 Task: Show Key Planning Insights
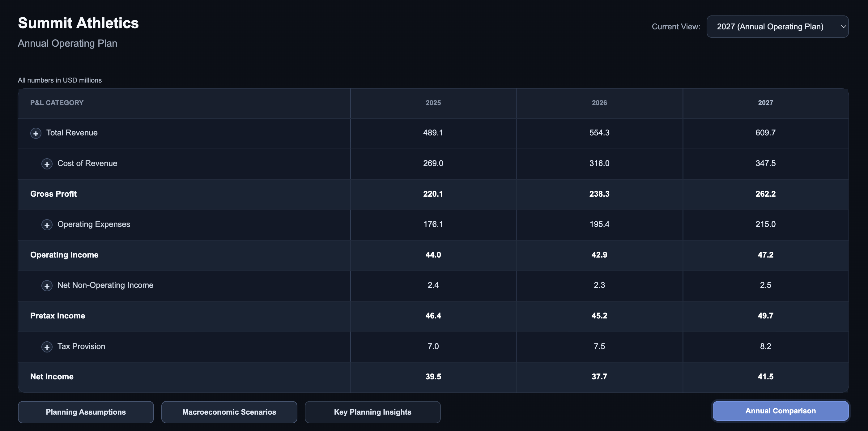(x=373, y=412)
